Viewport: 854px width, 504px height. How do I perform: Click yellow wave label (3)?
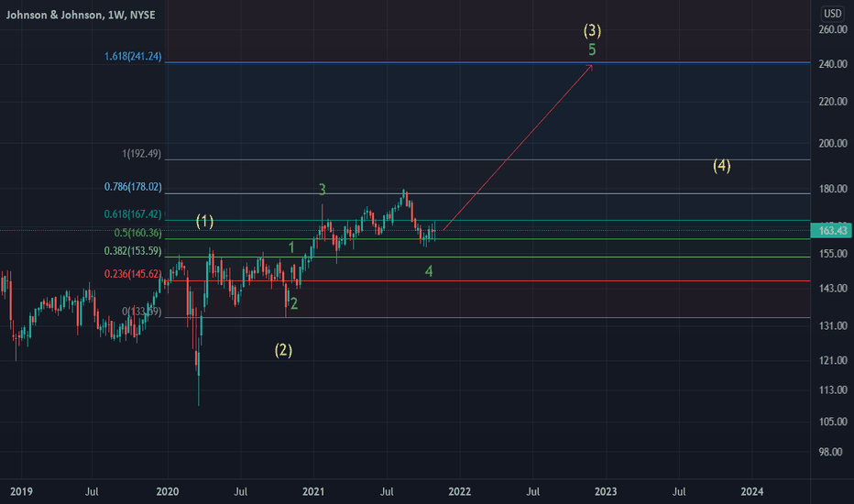[592, 30]
